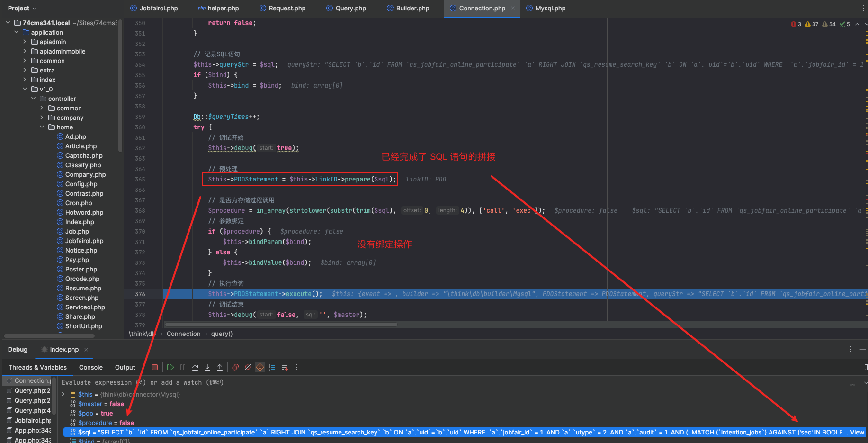Resume program execution in debugger
868x443 pixels.
170,367
